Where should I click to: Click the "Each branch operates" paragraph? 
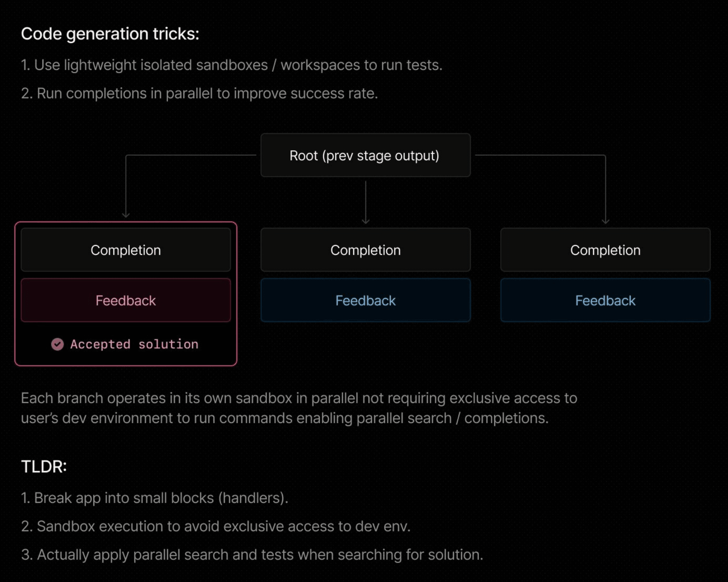[x=299, y=408]
